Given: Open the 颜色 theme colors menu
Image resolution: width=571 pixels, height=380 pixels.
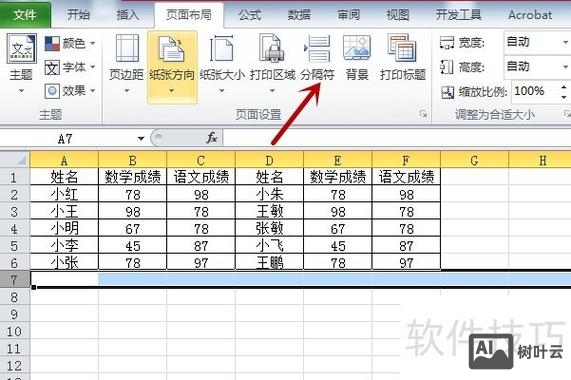Looking at the screenshot, I should point(70,44).
